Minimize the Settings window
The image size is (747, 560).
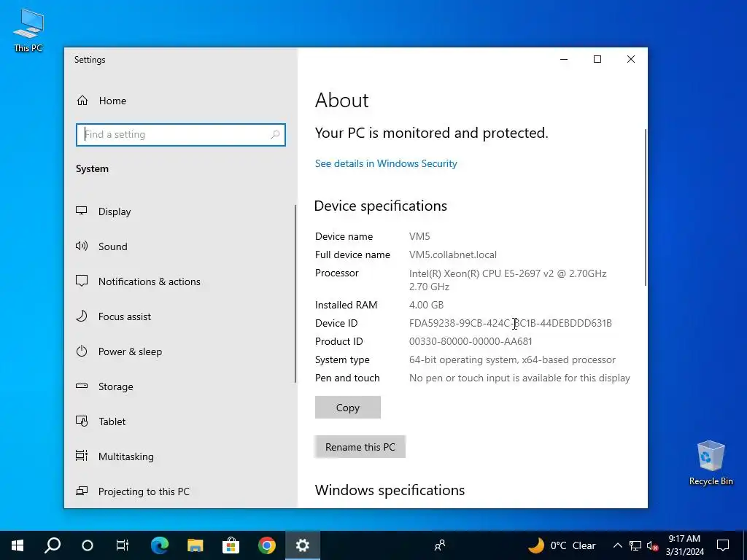(x=564, y=59)
